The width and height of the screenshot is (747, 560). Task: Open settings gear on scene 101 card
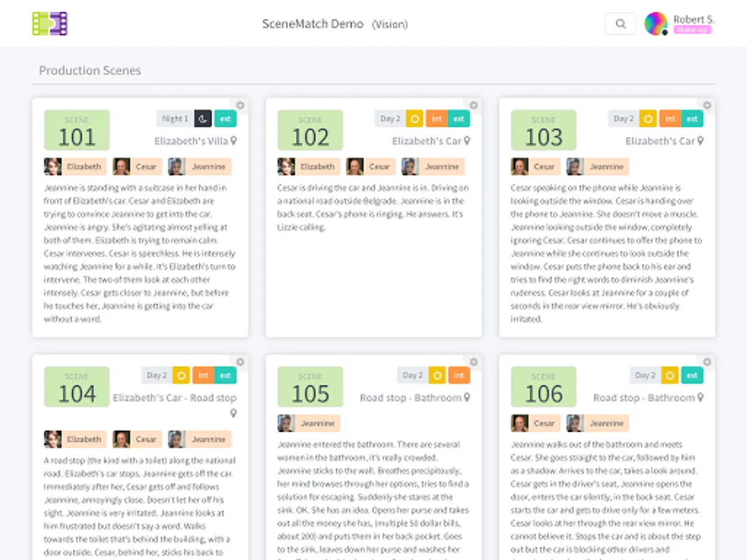pos(240,105)
